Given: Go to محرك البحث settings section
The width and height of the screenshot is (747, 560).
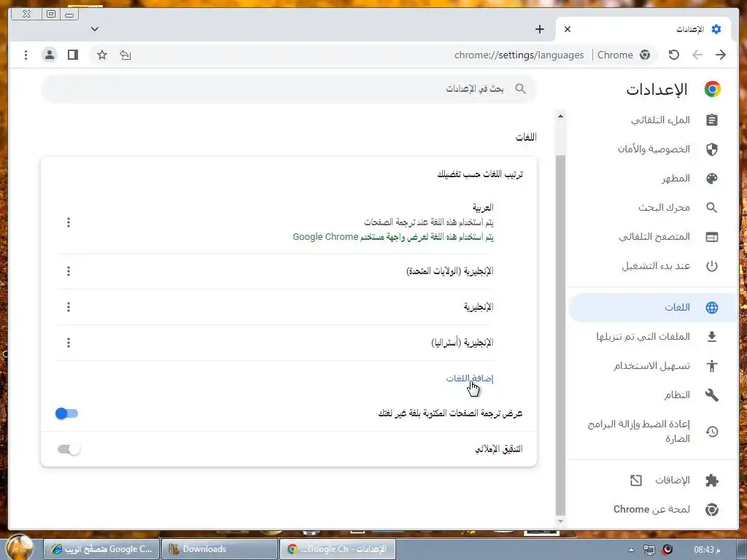Looking at the screenshot, I should coord(664,208).
